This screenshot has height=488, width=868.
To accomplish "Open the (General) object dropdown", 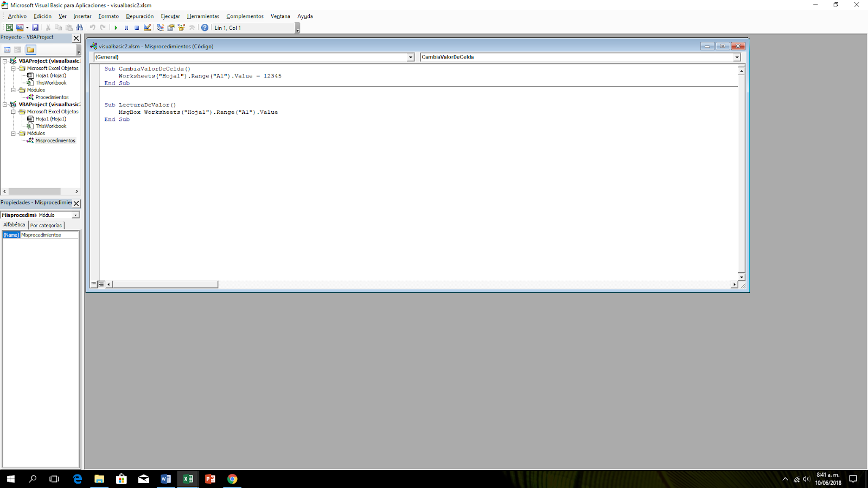I will coord(411,57).
